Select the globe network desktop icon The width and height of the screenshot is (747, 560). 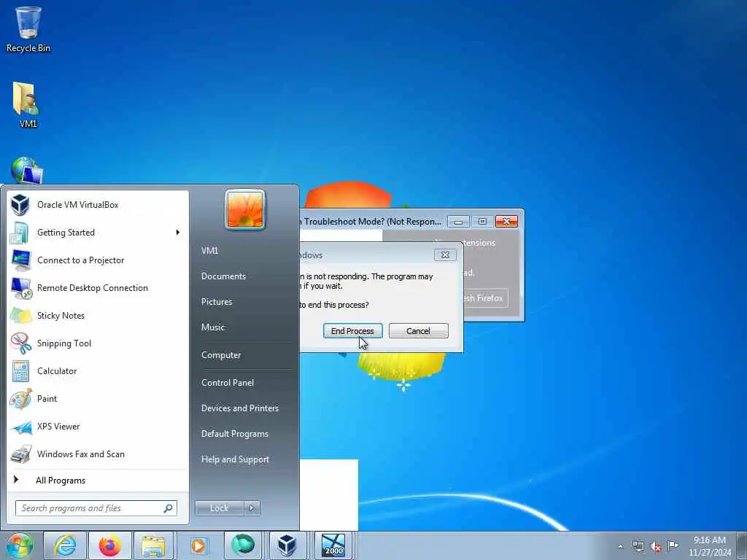pyautogui.click(x=27, y=171)
